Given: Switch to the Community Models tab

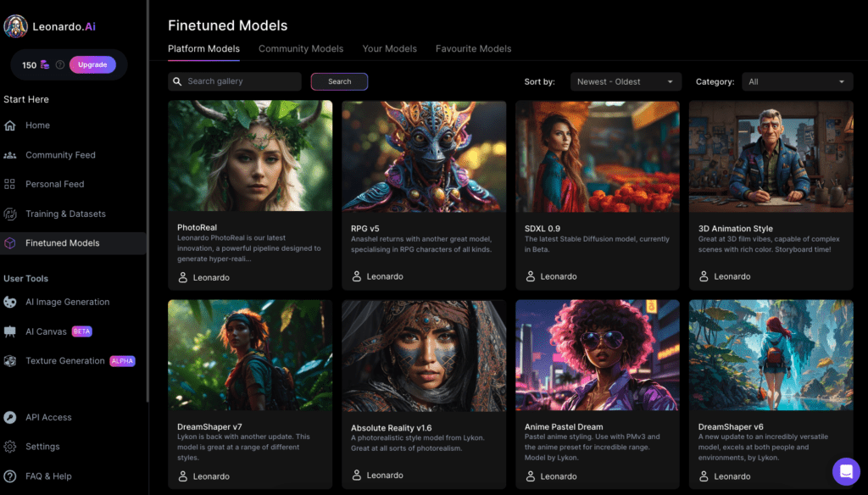Looking at the screenshot, I should coord(301,48).
